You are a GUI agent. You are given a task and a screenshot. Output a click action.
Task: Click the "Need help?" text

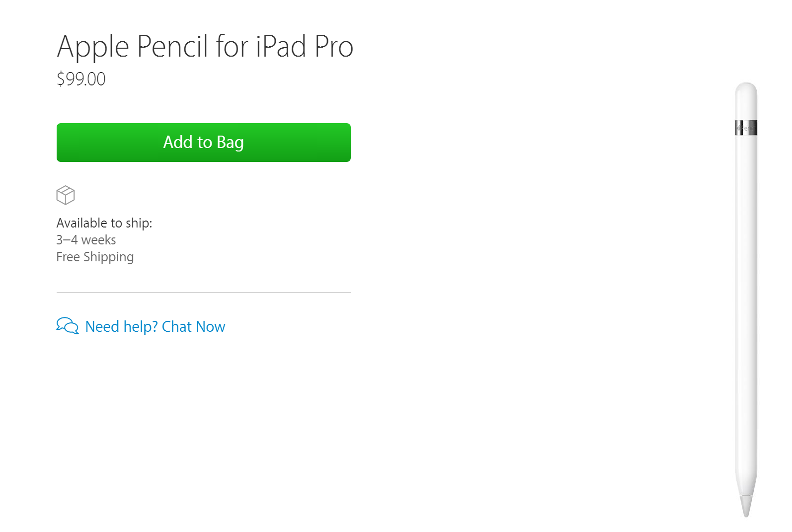(121, 326)
